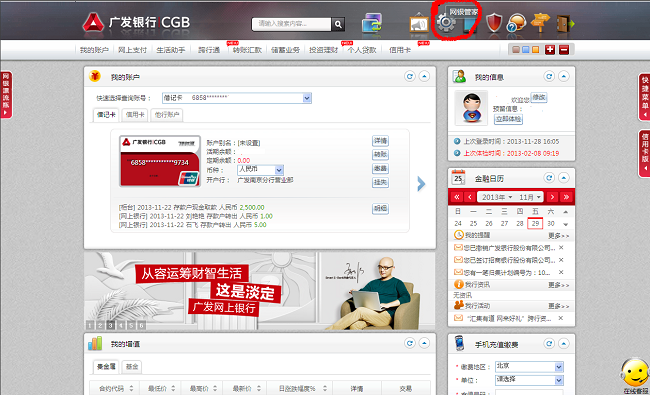Select date 29 in the calendar
Image resolution: width=650 pixels, height=395 pixels.
pyautogui.click(x=535, y=223)
